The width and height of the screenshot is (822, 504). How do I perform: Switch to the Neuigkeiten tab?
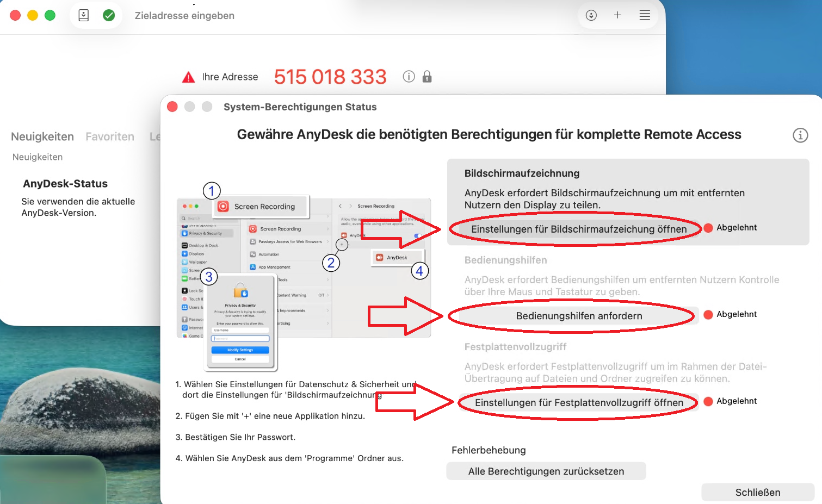point(42,136)
